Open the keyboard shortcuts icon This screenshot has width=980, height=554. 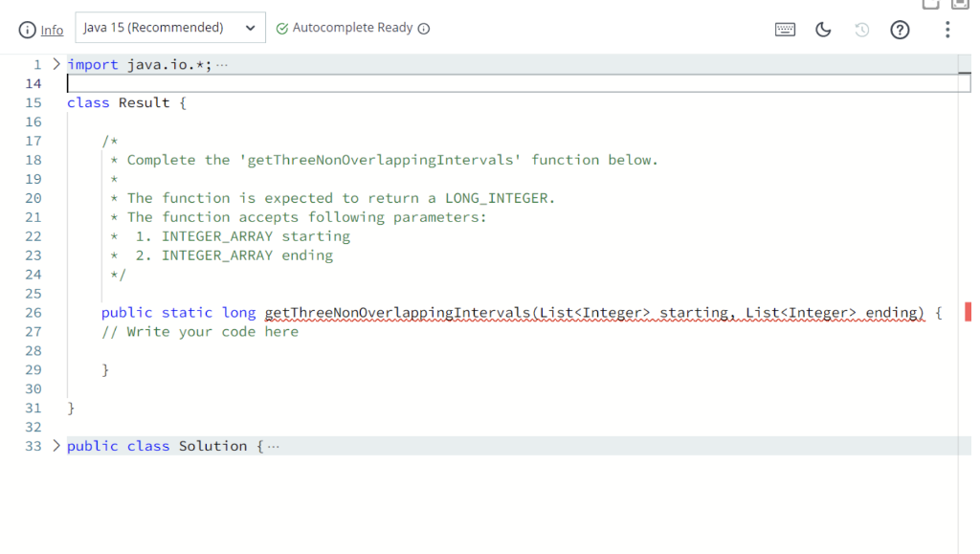point(785,30)
